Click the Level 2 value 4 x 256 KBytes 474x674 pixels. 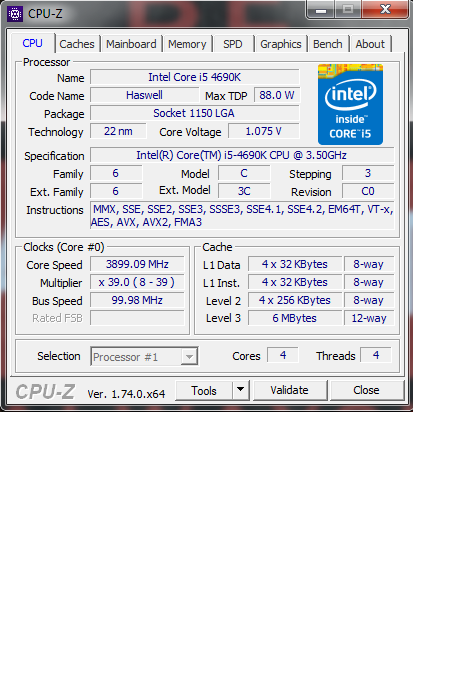pos(295,300)
